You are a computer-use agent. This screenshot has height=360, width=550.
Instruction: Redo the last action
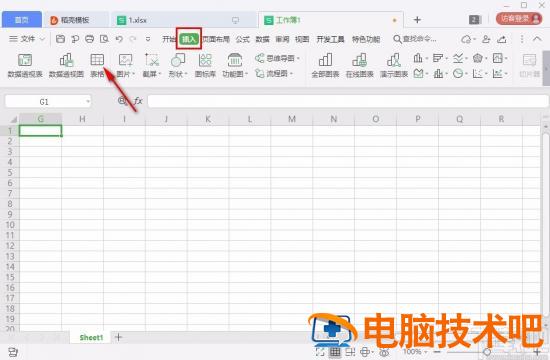[x=133, y=39]
